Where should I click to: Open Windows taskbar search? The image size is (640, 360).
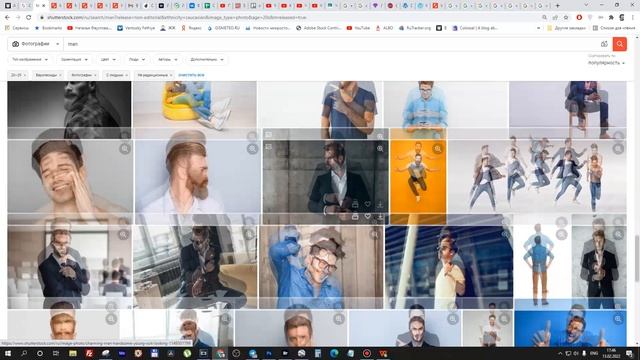(24, 353)
